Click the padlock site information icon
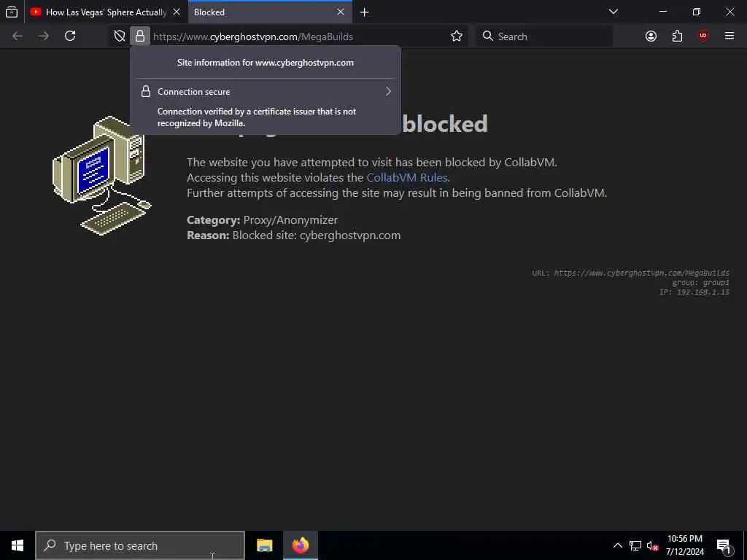Image resolution: width=747 pixels, height=560 pixels. [x=139, y=36]
